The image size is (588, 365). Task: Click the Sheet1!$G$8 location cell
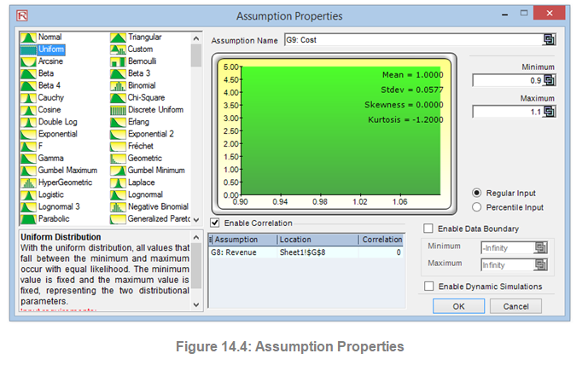point(318,252)
